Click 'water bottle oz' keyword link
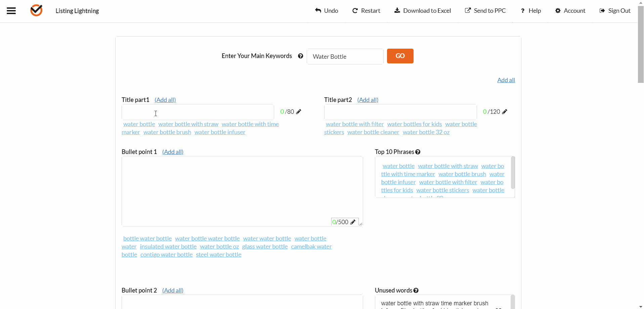Screen dimensions: 644x309 (x=219, y=247)
